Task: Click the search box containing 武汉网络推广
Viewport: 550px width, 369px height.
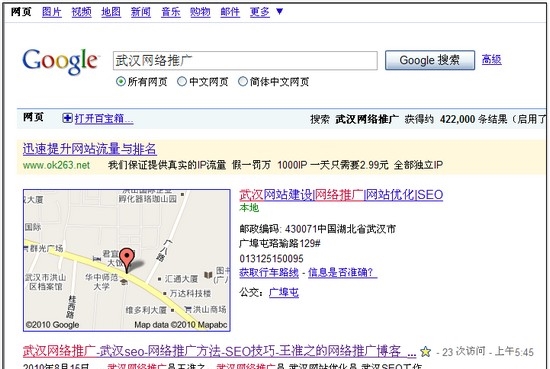Action: tap(245, 60)
